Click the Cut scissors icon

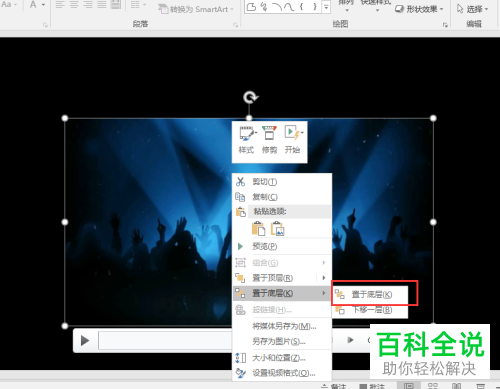(240, 182)
